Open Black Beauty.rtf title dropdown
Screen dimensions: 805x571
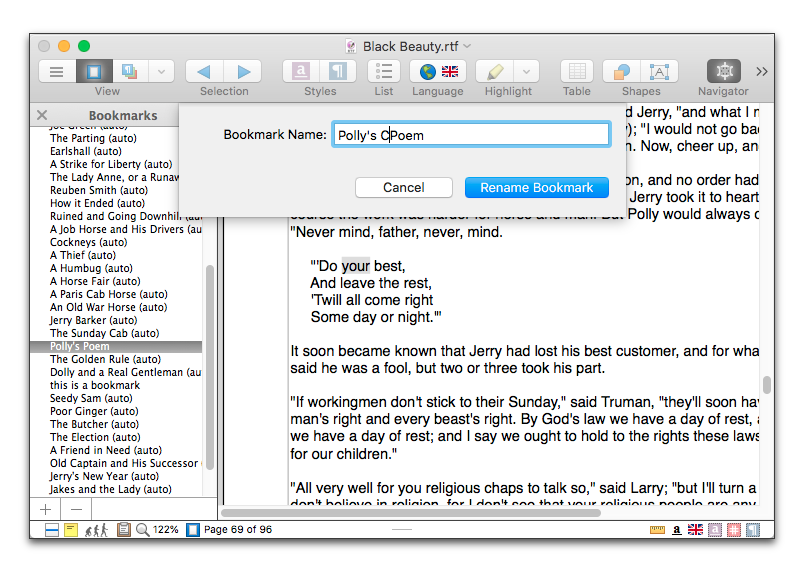(x=467, y=46)
